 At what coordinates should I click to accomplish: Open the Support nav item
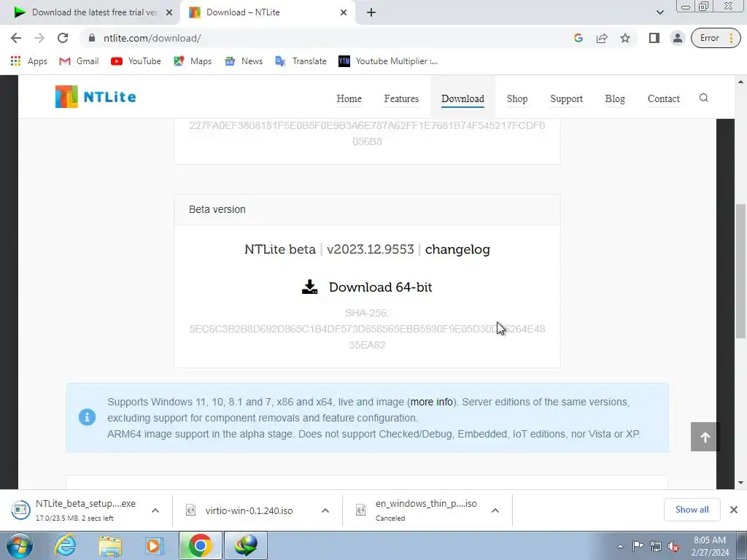pyautogui.click(x=566, y=98)
